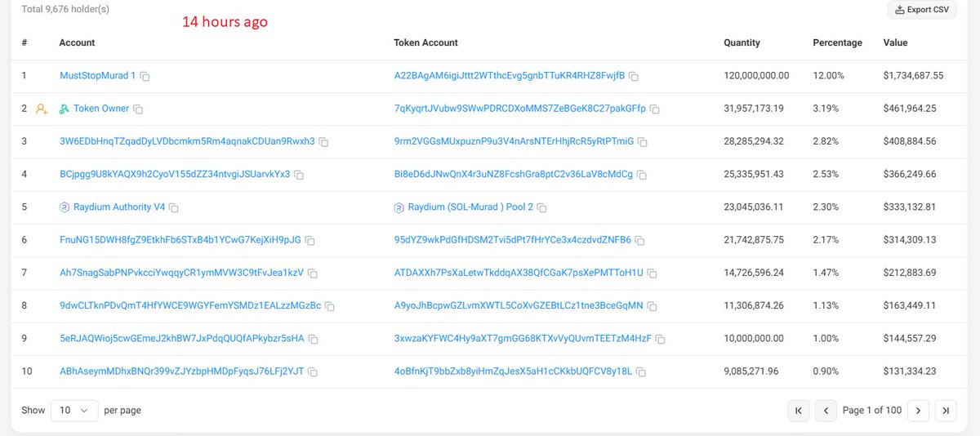Copy token account starting with ATDAXXh7Ps
Screen dimensions: 980x436
(x=653, y=274)
